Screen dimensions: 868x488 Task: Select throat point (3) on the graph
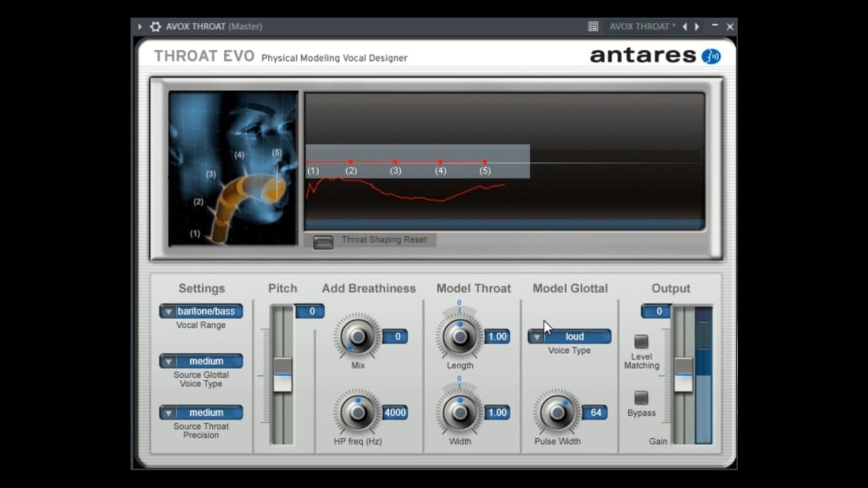point(395,162)
